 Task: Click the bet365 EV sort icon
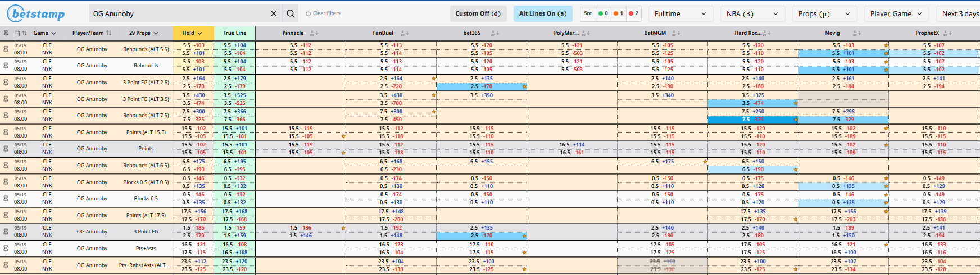[x=495, y=33]
